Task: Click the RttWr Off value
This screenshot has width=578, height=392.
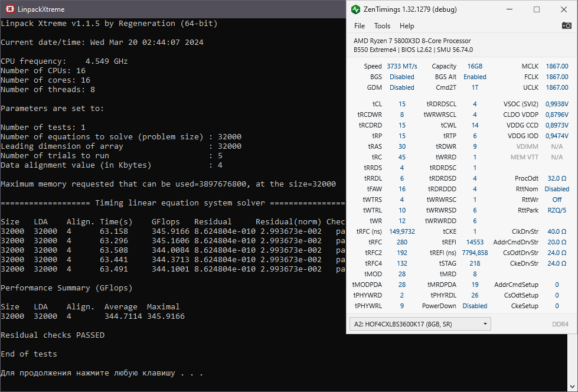Action: pyautogui.click(x=557, y=200)
